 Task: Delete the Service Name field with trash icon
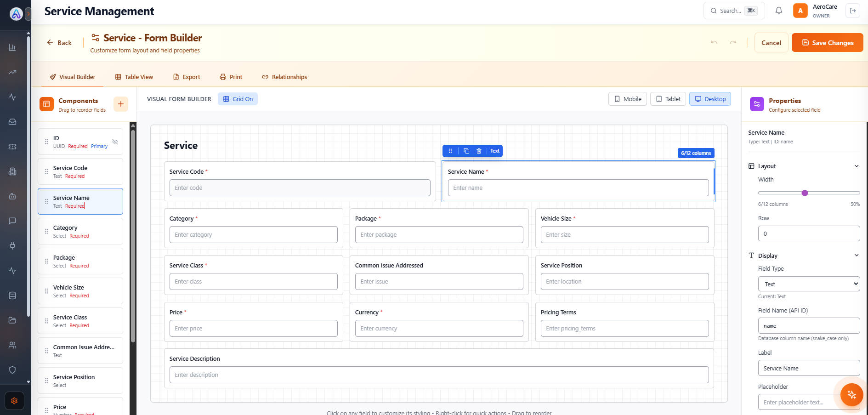tap(479, 151)
